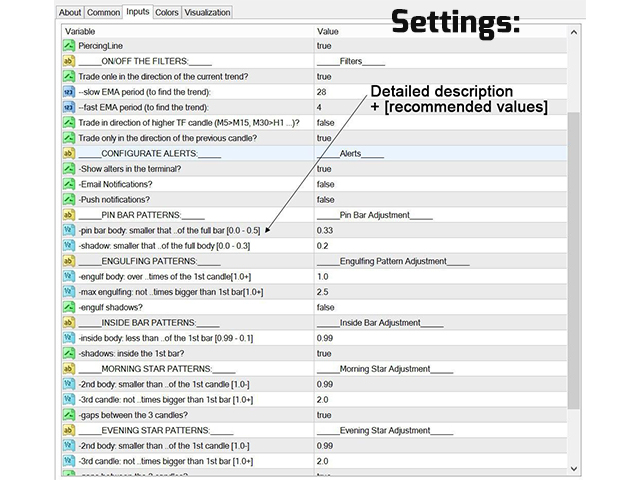The width and height of the screenshot is (640, 480).
Task: Select the 'Variable' column header
Action: [80, 31]
